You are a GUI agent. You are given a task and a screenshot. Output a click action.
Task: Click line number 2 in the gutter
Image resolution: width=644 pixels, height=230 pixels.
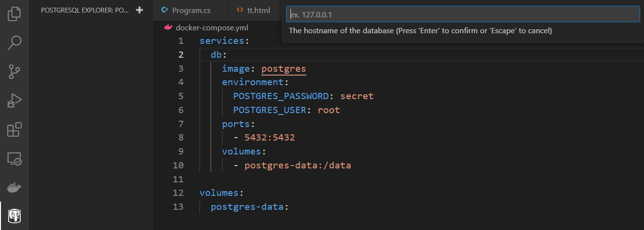point(181,55)
